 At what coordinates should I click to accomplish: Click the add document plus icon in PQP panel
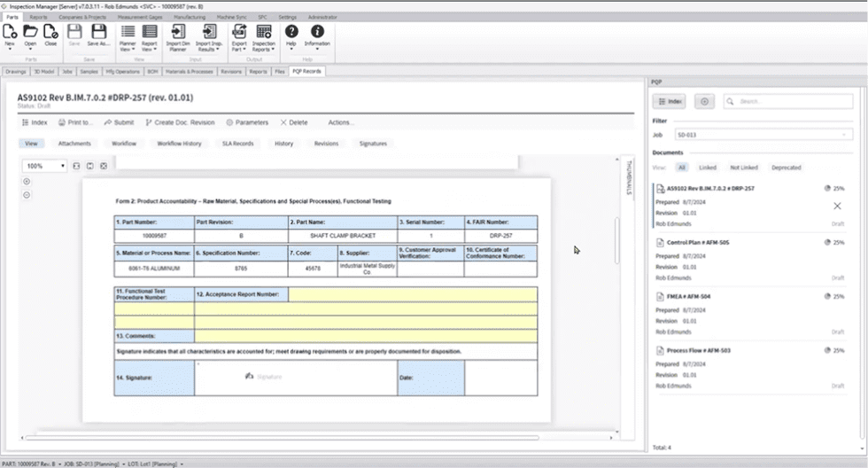705,102
